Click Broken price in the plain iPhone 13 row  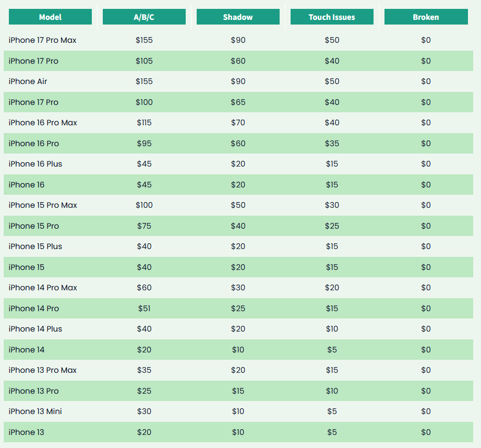tap(426, 432)
